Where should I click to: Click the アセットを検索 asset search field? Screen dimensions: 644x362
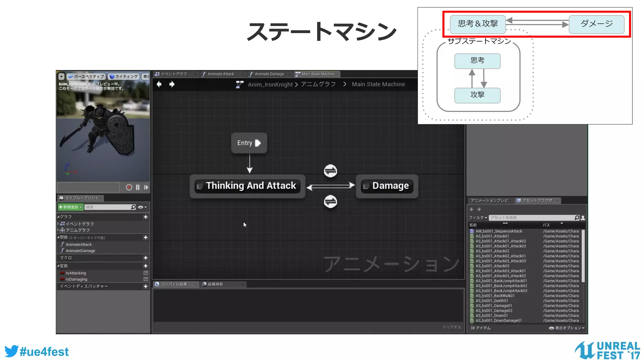(531, 217)
